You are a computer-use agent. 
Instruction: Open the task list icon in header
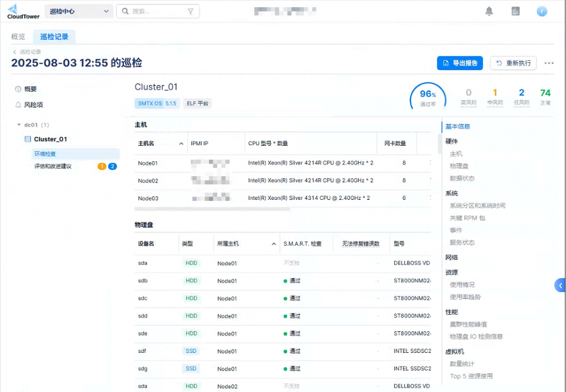(x=515, y=12)
